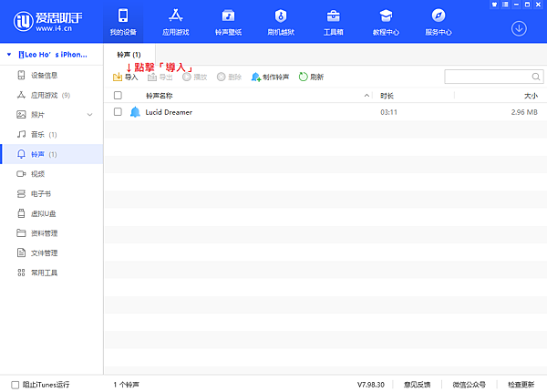Switch to the 铃声 (1) tab
This screenshot has width=547, height=392.
tap(129, 55)
